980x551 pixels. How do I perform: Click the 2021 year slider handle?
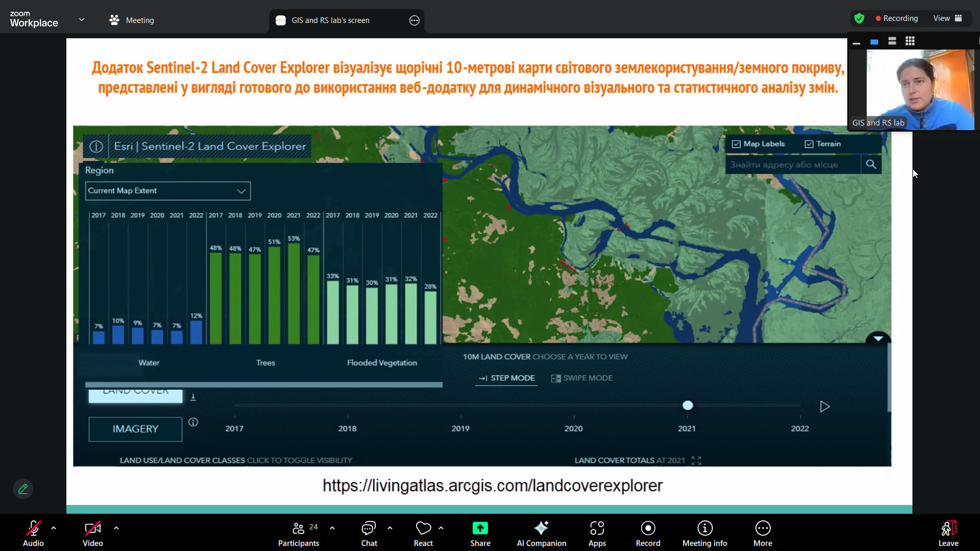click(x=688, y=406)
